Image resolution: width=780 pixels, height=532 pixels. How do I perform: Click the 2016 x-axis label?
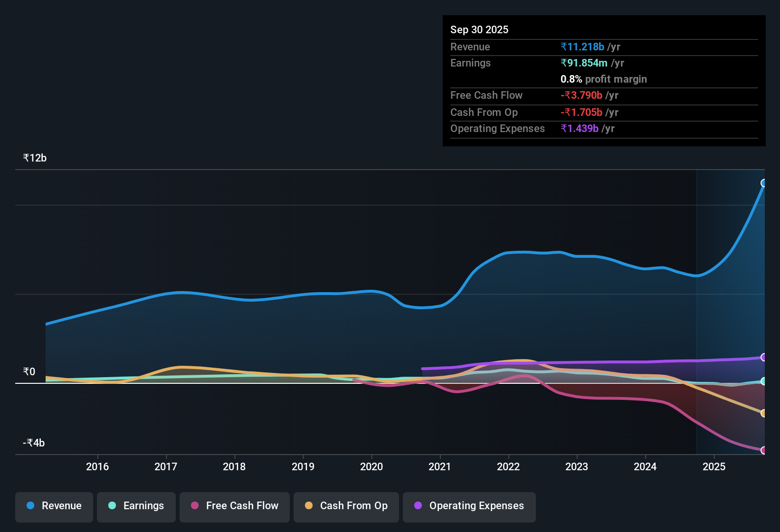pyautogui.click(x=97, y=467)
